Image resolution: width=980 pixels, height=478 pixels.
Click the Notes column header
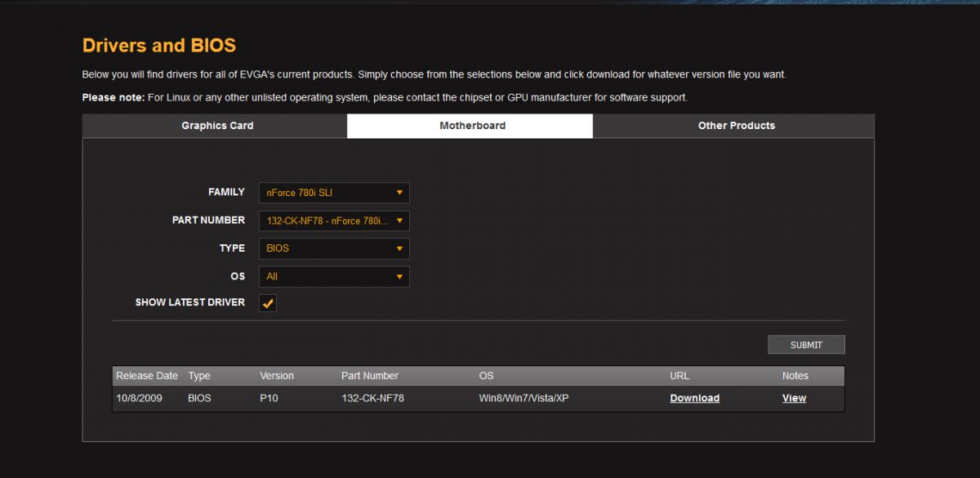tap(795, 376)
